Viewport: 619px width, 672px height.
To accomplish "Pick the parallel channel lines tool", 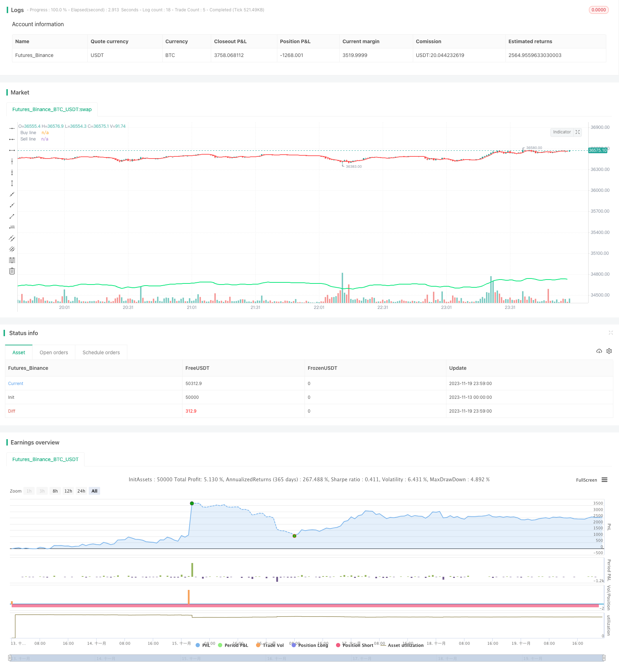I will click(x=12, y=238).
